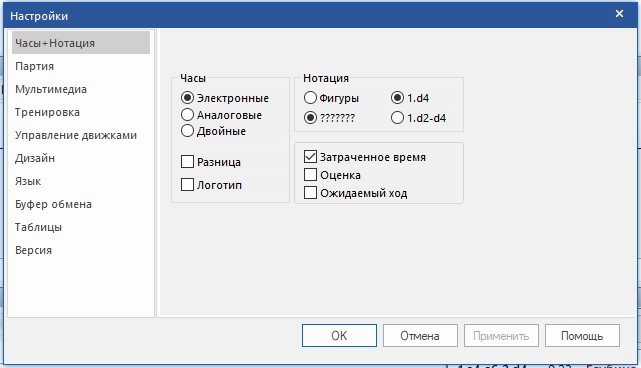Open the Тренировка settings page
Screen dimensions: 641x368
(81, 112)
